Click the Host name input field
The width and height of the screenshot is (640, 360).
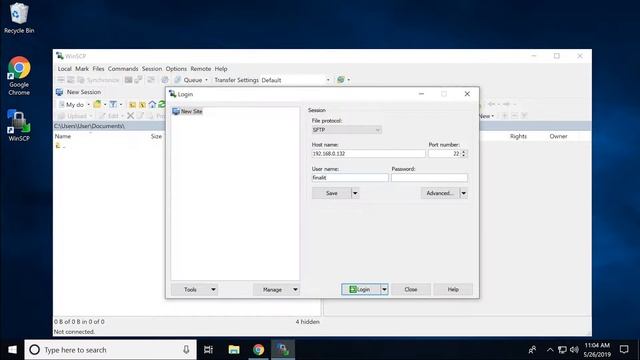(368, 153)
